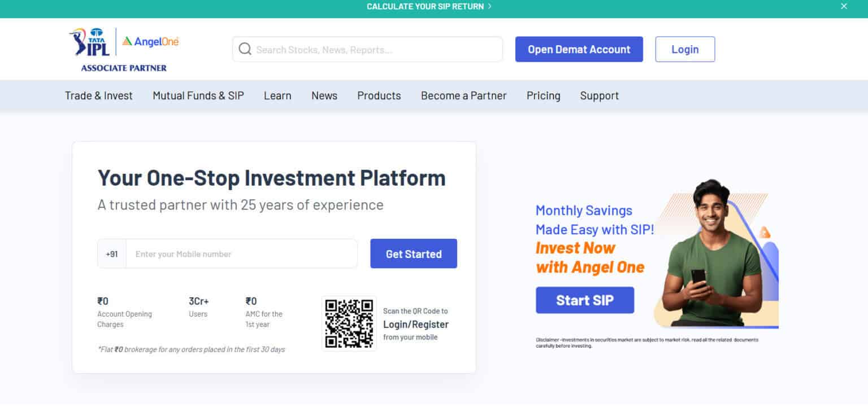This screenshot has height=416, width=868.
Task: Open the Mutual Funds & SIP menu
Action: pos(197,95)
